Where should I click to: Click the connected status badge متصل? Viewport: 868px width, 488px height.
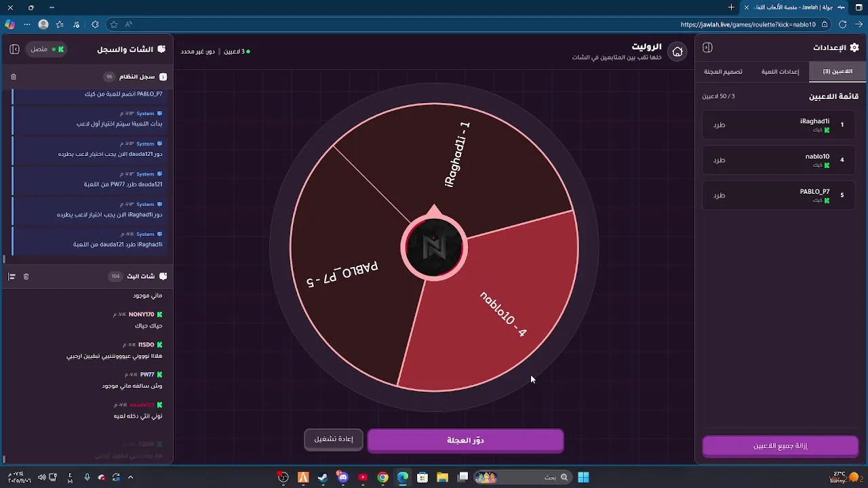(x=46, y=49)
